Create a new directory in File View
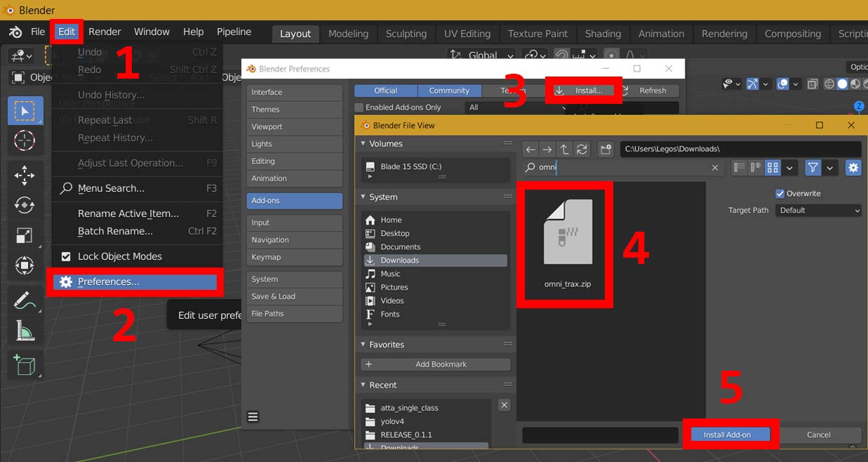Screen dimensions: 868x462 (x=606, y=149)
